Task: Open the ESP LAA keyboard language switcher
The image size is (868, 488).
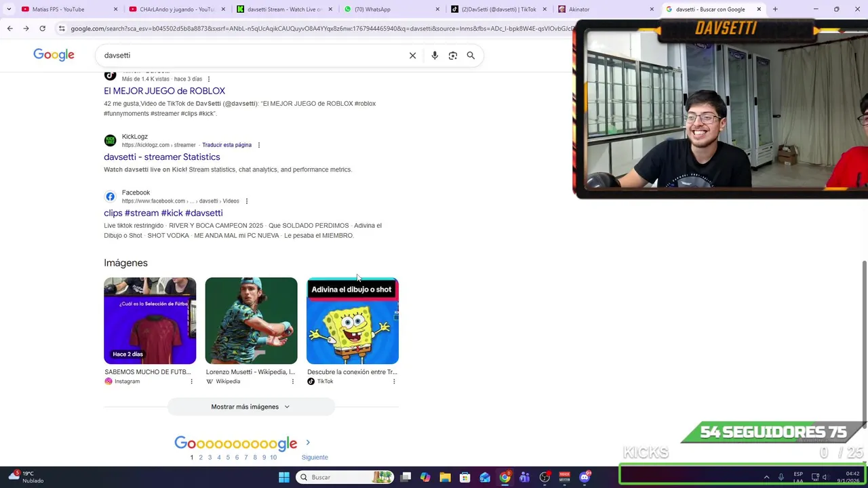Action: point(798,477)
